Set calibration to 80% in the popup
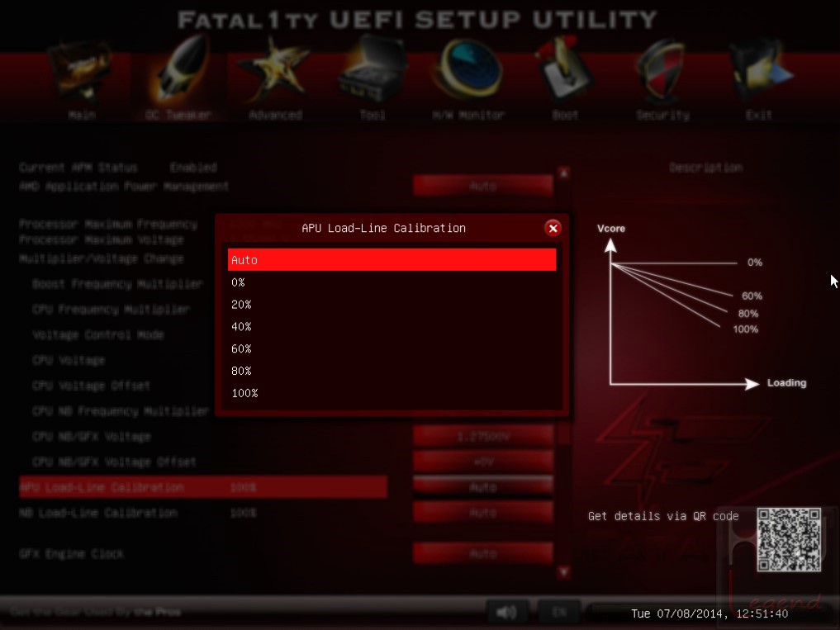840x630 pixels. pos(392,371)
